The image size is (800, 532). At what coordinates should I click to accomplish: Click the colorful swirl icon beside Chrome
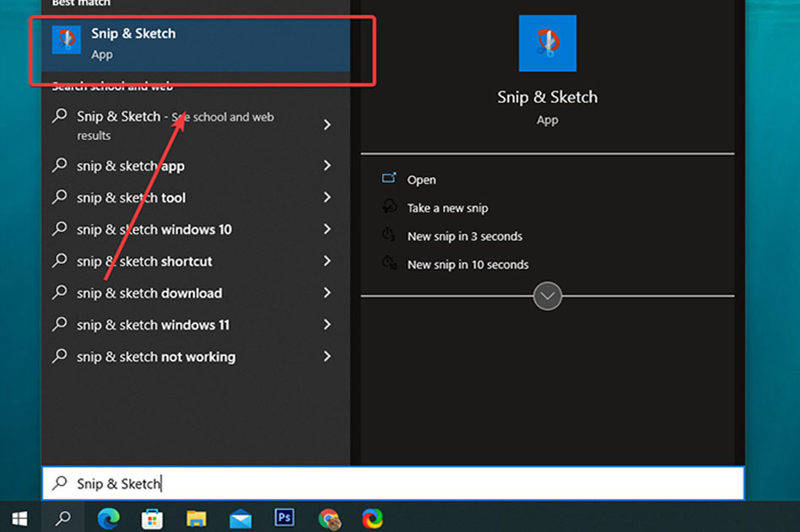click(x=372, y=519)
